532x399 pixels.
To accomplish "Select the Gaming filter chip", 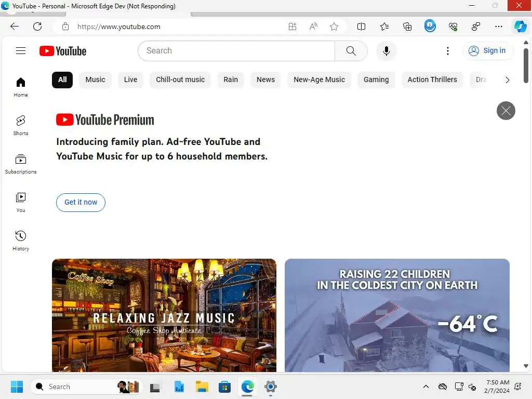I will click(x=376, y=79).
